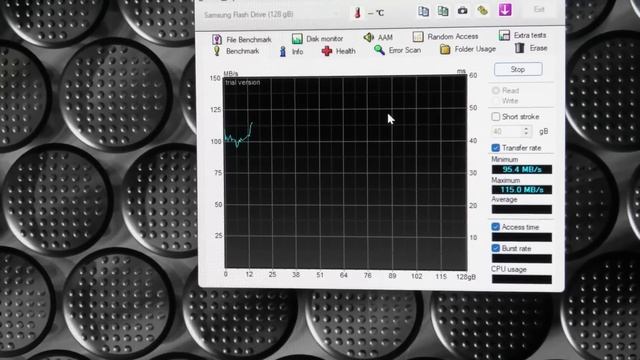640x360 pixels.
Task: Click the Error Scan magnifier icon
Action: click(x=379, y=50)
